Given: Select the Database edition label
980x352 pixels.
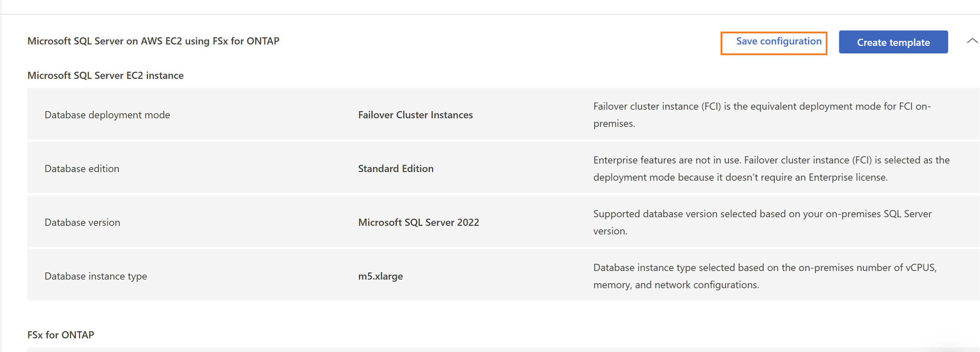Looking at the screenshot, I should (82, 168).
